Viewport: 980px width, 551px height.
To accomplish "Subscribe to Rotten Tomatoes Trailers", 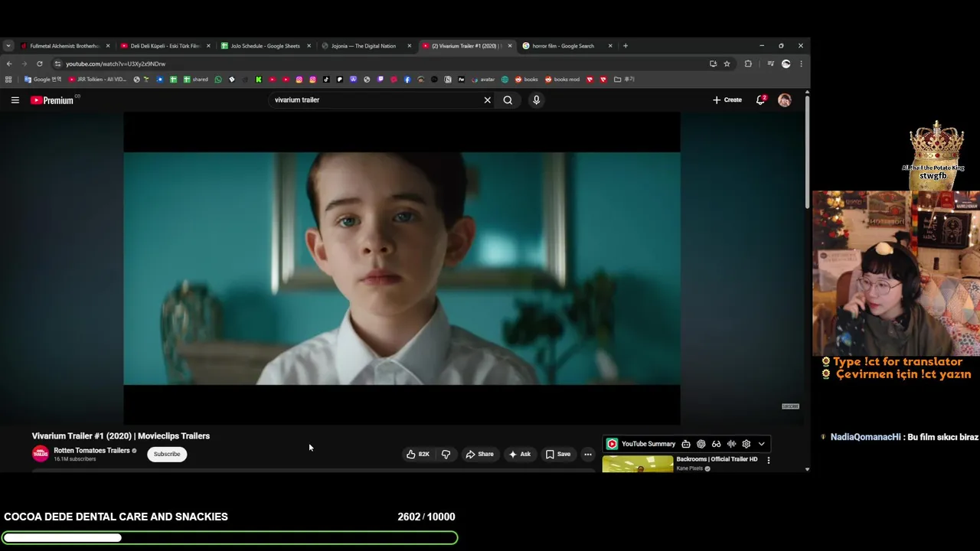I will tap(167, 454).
